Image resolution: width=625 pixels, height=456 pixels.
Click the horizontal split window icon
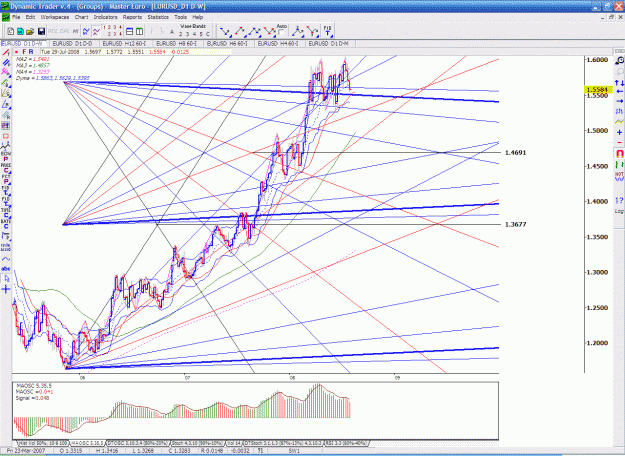tap(130, 31)
